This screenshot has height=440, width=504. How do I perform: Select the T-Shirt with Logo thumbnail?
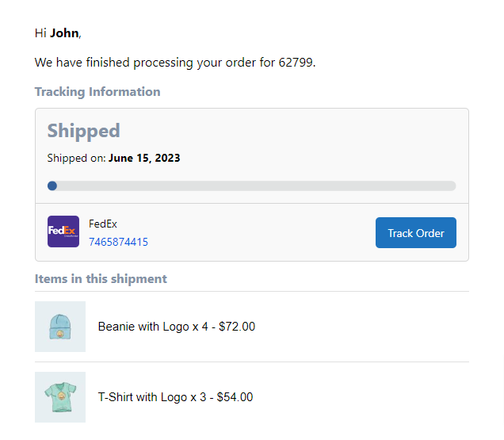tap(60, 397)
